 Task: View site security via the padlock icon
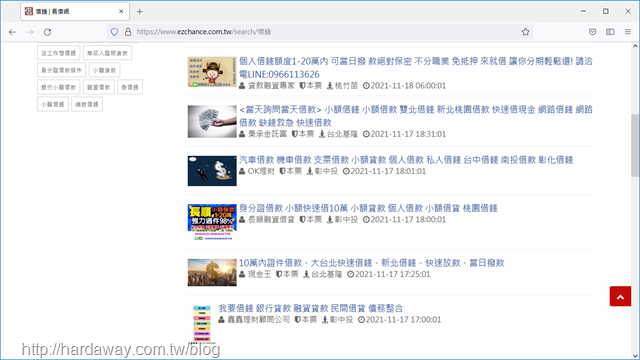[x=128, y=32]
